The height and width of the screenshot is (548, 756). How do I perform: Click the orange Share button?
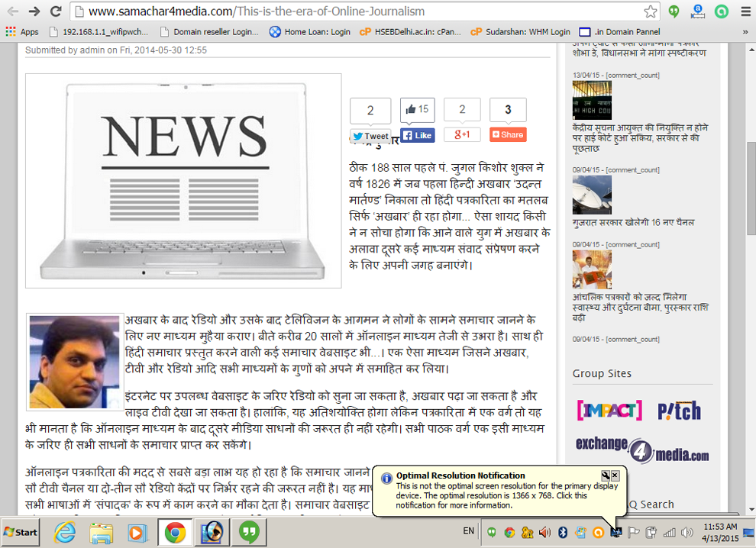[x=508, y=135]
